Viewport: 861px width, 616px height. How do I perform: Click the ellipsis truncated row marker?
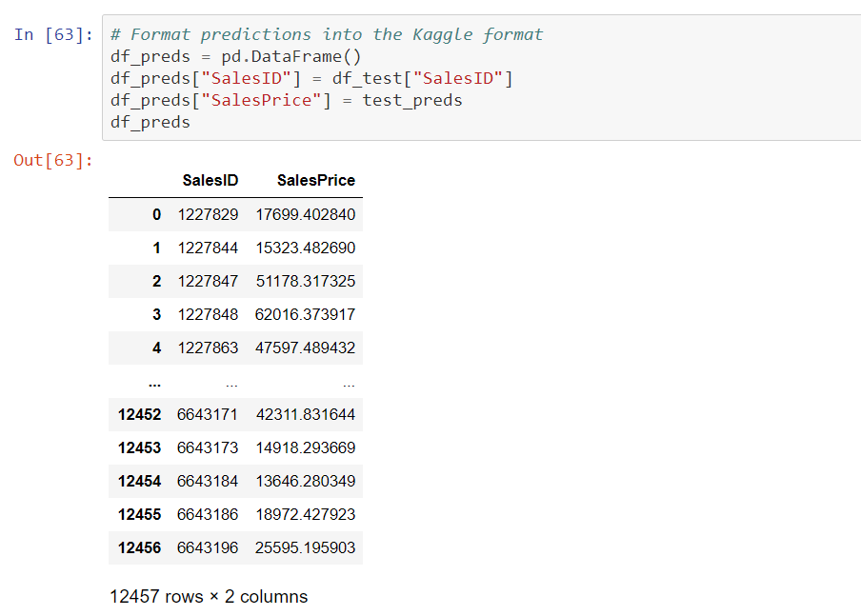point(155,384)
